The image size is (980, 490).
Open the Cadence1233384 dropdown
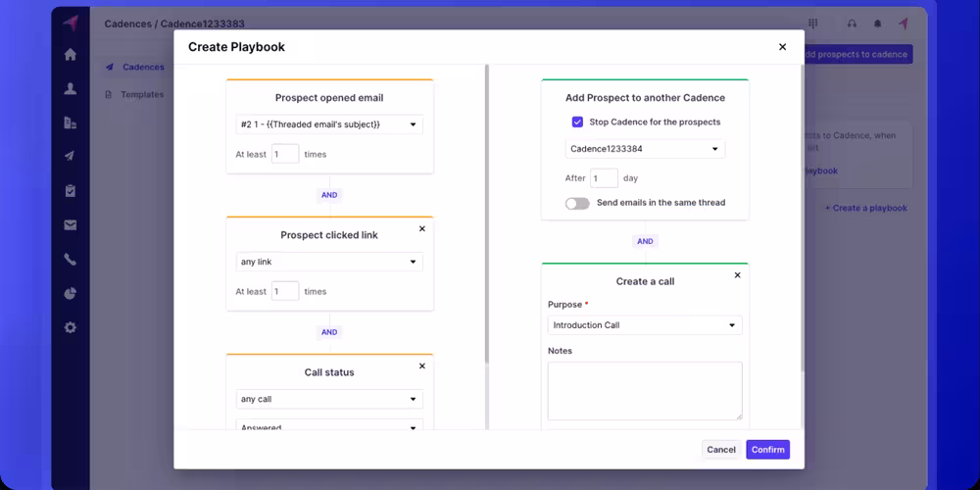645,149
